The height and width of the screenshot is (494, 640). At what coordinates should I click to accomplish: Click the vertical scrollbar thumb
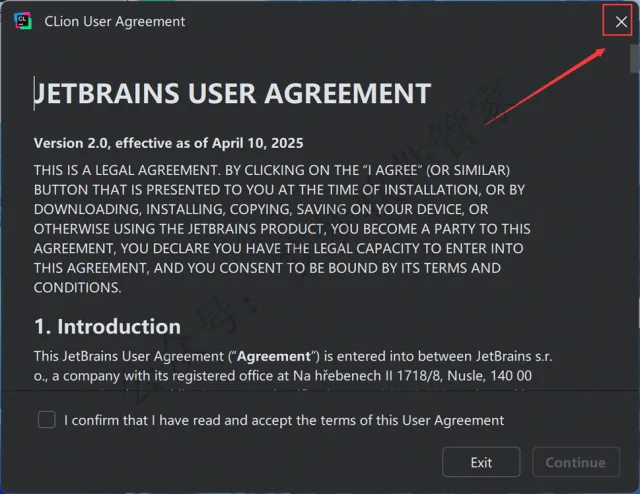coord(634,58)
